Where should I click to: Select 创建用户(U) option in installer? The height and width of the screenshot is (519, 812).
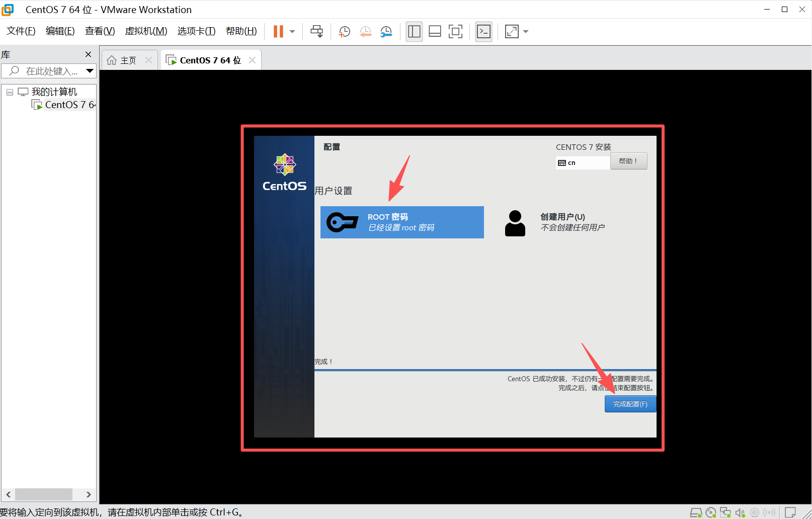pos(562,222)
